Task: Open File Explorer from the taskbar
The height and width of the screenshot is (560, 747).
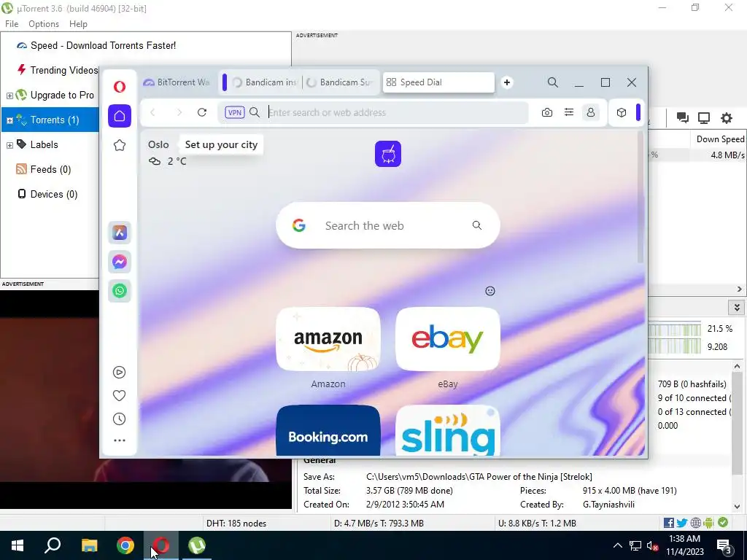Action: click(x=89, y=545)
